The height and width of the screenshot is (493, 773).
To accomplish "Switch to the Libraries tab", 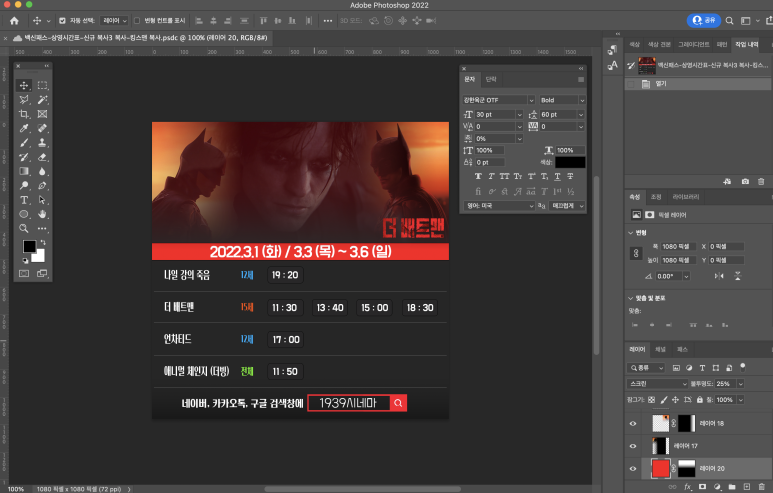I will click(x=686, y=197).
